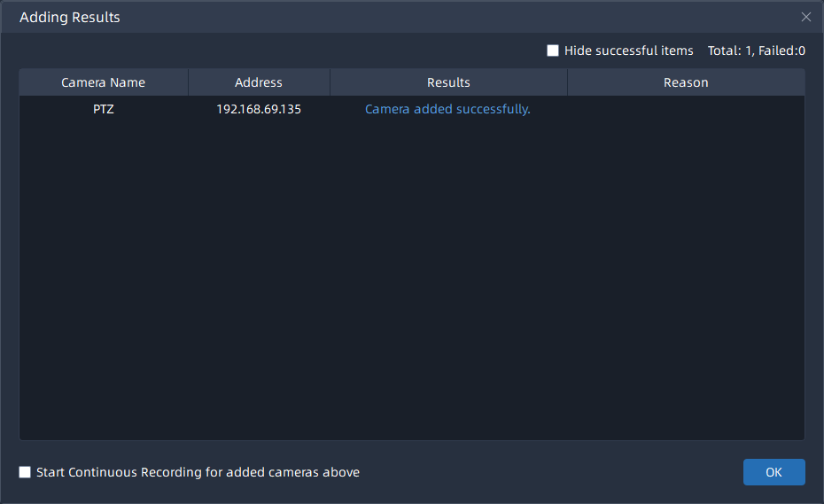Click the Reason column header
The height and width of the screenshot is (504, 824).
(686, 82)
